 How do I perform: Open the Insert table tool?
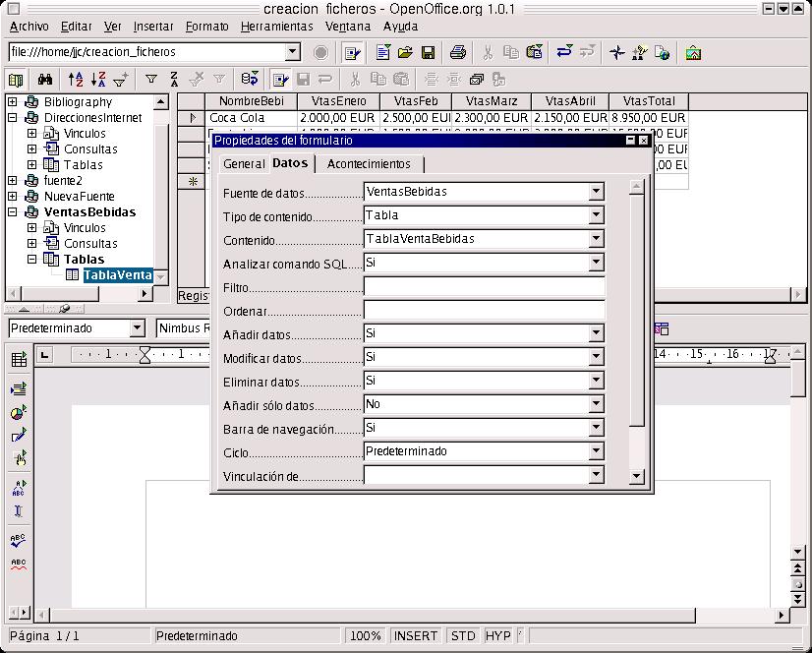click(x=19, y=361)
